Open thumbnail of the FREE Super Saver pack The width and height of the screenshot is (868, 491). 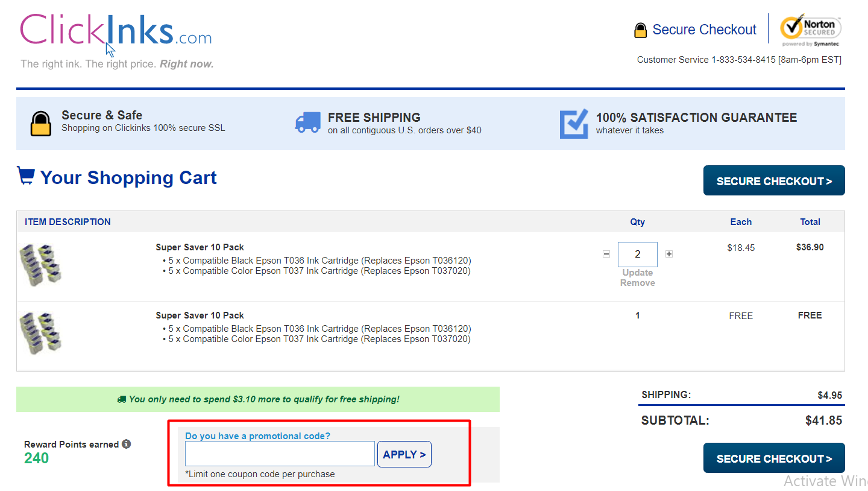click(x=41, y=333)
